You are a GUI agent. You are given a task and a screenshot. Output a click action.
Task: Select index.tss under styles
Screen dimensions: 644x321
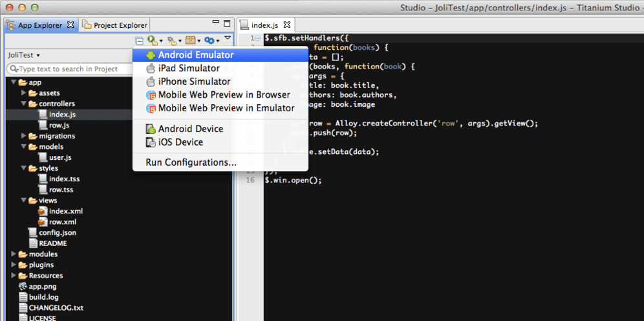pos(64,179)
